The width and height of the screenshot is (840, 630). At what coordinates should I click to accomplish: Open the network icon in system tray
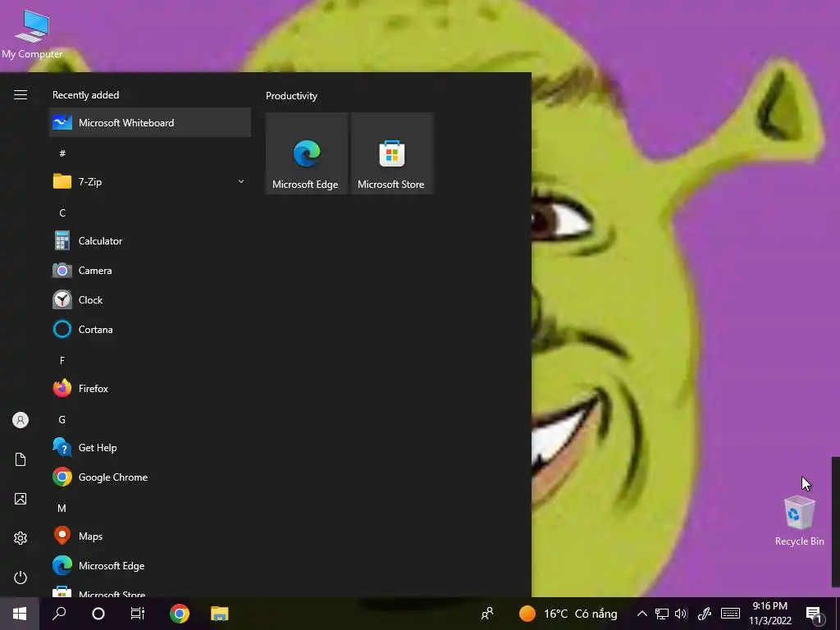(662, 614)
